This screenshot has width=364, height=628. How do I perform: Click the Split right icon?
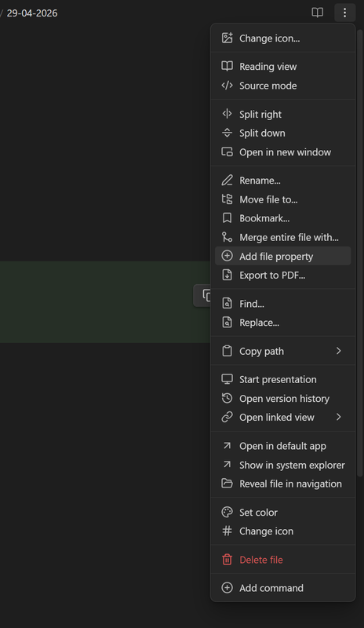[227, 114]
